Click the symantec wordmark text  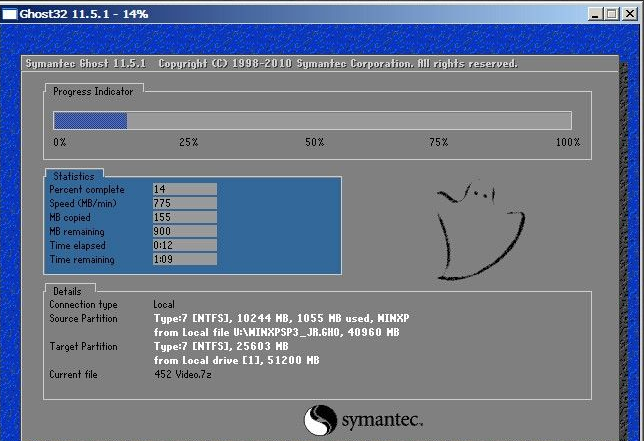(x=382, y=420)
